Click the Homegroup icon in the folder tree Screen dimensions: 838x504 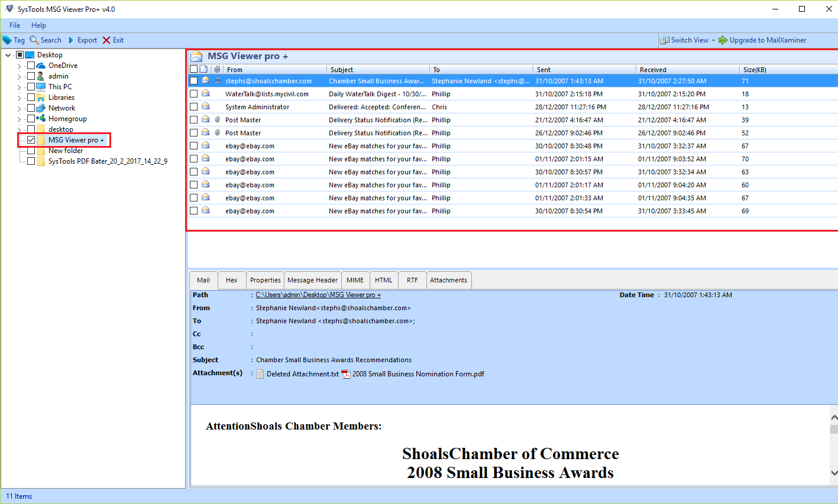(41, 119)
